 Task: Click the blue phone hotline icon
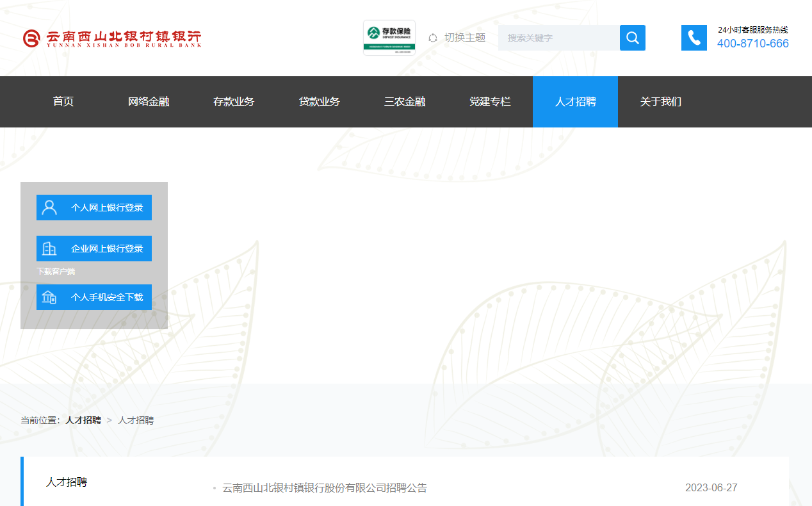694,38
